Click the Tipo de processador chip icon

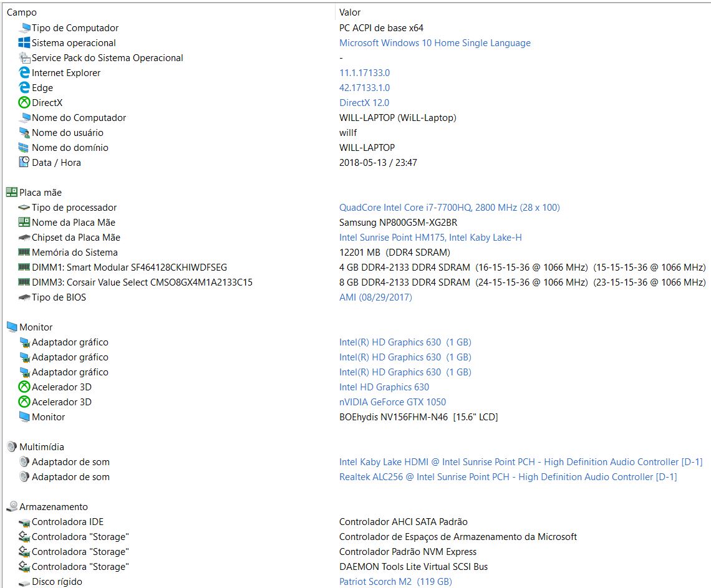24,207
